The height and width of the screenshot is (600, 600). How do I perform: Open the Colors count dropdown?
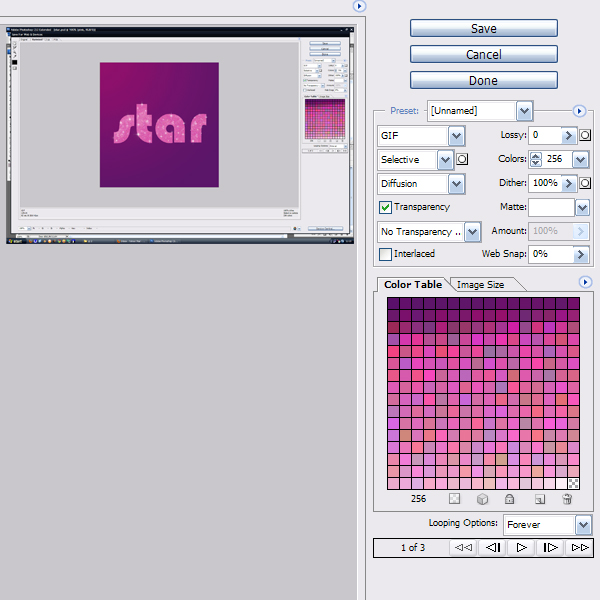tap(580, 160)
